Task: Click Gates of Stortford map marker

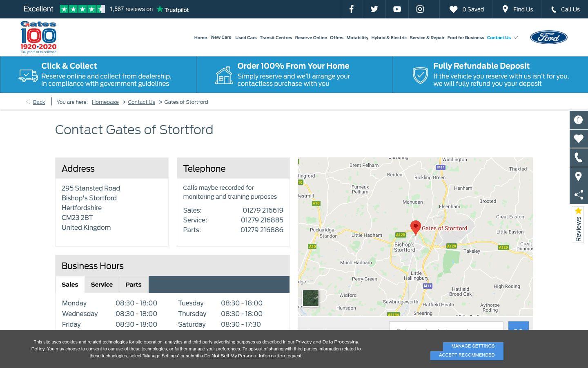Action: pyautogui.click(x=416, y=227)
